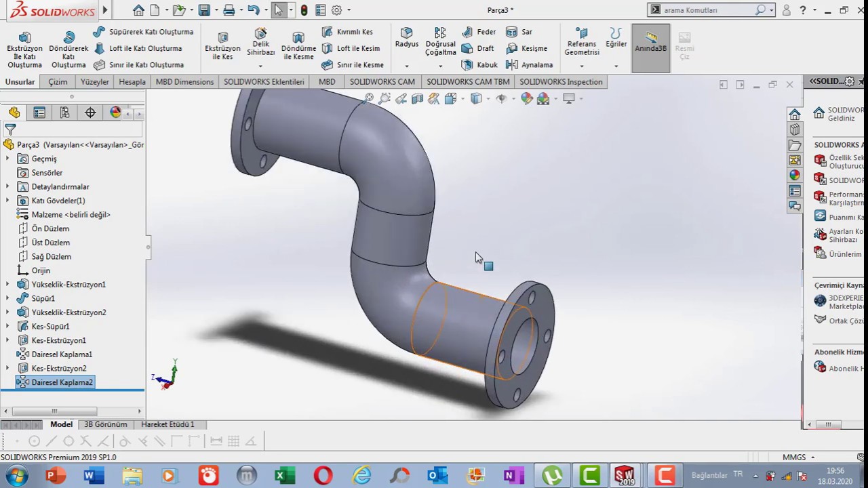Open Hareket Etüdü 1 tab
This screenshot has height=488, width=868.
[x=167, y=424]
